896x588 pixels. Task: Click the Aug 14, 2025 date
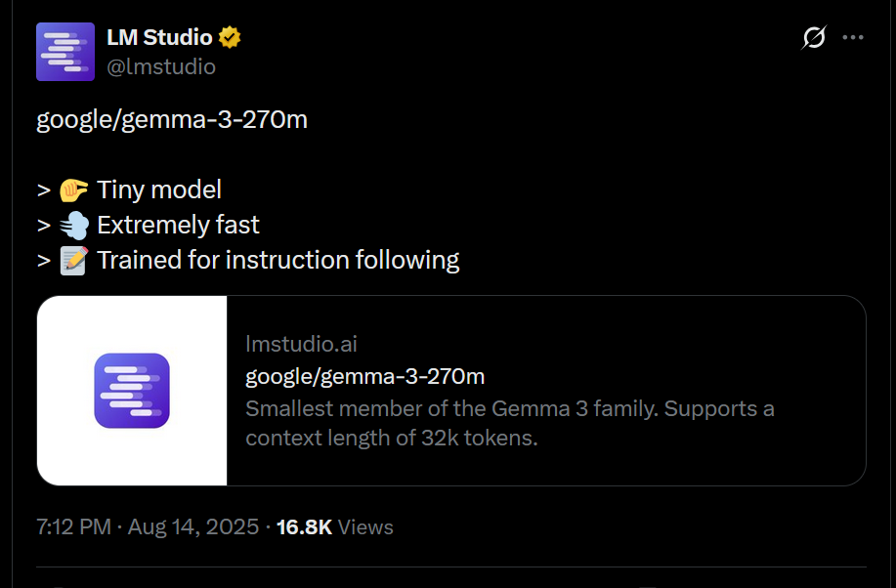(x=192, y=527)
